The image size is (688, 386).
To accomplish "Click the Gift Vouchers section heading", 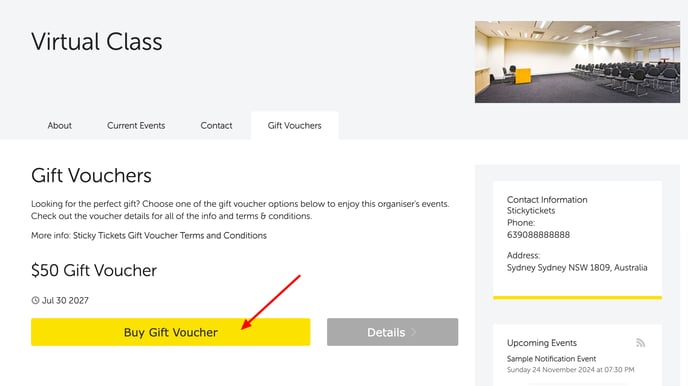I will pyautogui.click(x=91, y=175).
